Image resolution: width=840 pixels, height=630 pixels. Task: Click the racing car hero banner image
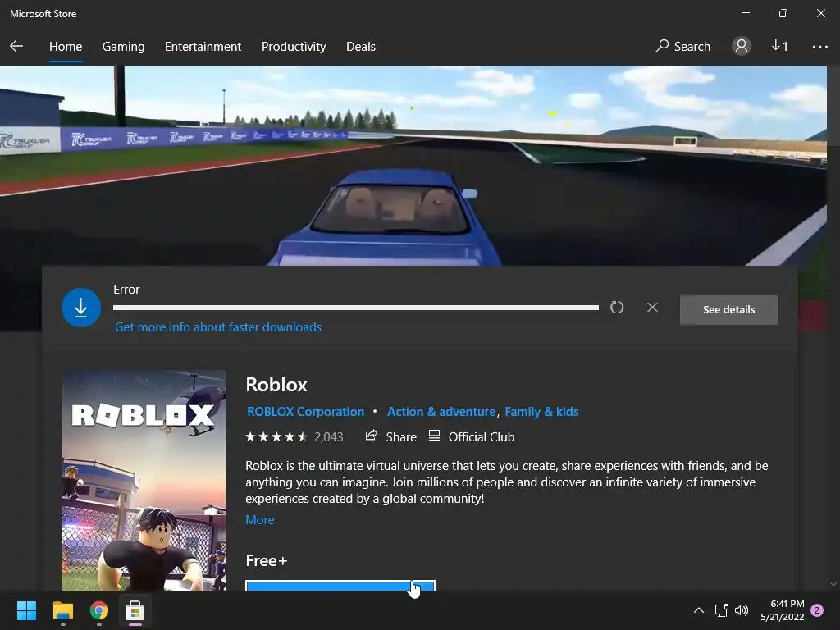pos(413,165)
